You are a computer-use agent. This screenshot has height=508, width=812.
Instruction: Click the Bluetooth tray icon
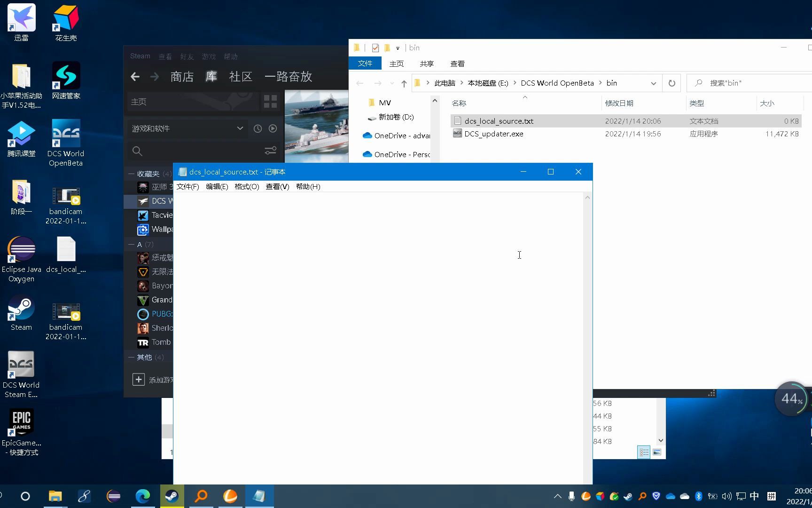699,496
